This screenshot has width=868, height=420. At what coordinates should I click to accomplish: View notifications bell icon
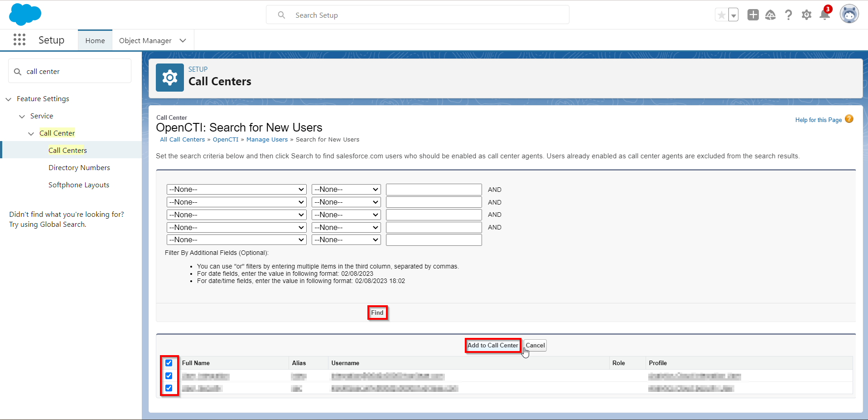point(825,15)
